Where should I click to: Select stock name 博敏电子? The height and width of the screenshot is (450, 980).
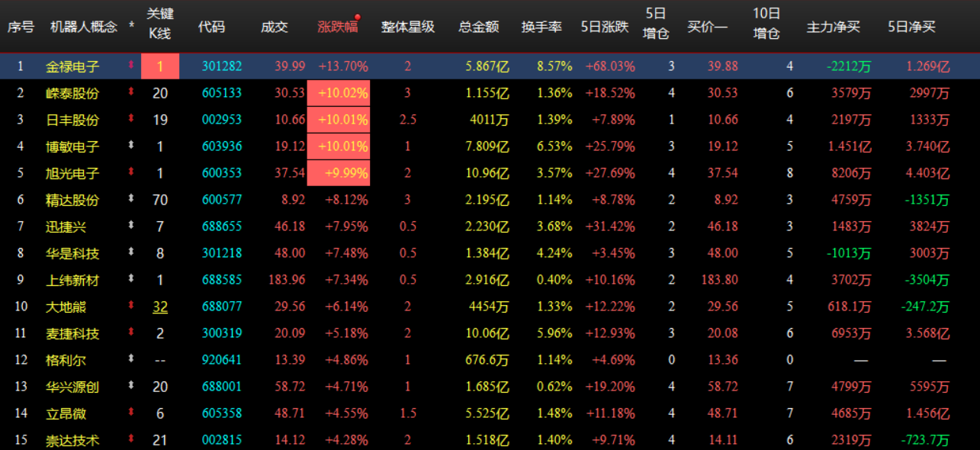[x=73, y=146]
